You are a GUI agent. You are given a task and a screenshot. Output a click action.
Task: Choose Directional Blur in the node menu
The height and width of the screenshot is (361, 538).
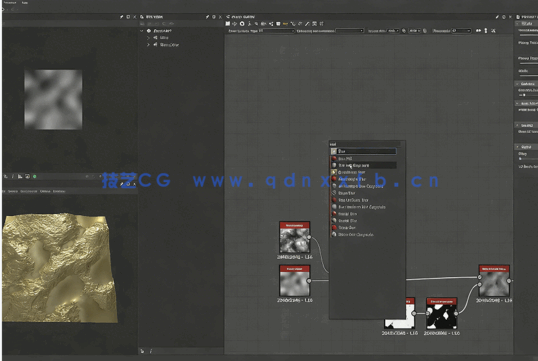tap(364, 172)
